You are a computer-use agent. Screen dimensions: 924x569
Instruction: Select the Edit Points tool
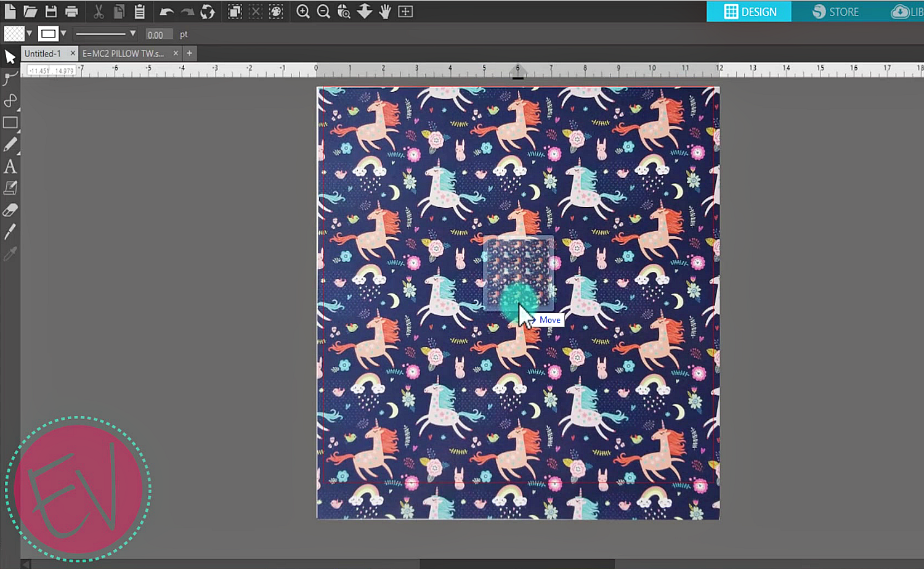point(10,78)
